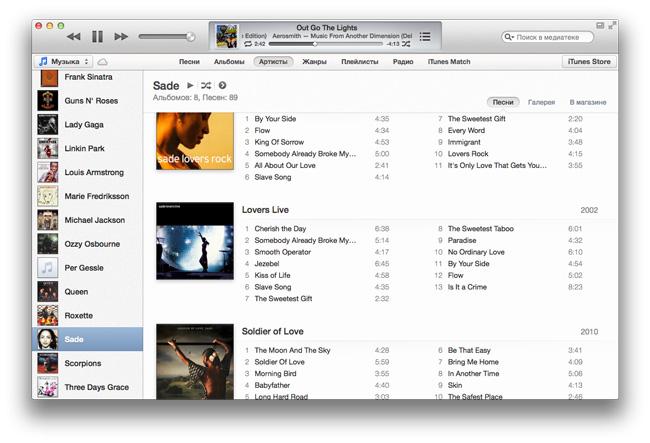The height and width of the screenshot is (443, 650).
Task: Select Queen artist
Action: click(87, 292)
